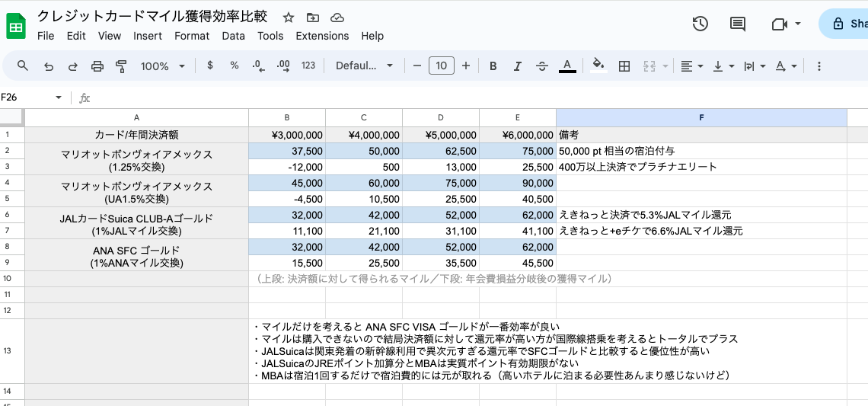Open the Extensions menu
Screen dimensions: 868x406
pos(322,36)
